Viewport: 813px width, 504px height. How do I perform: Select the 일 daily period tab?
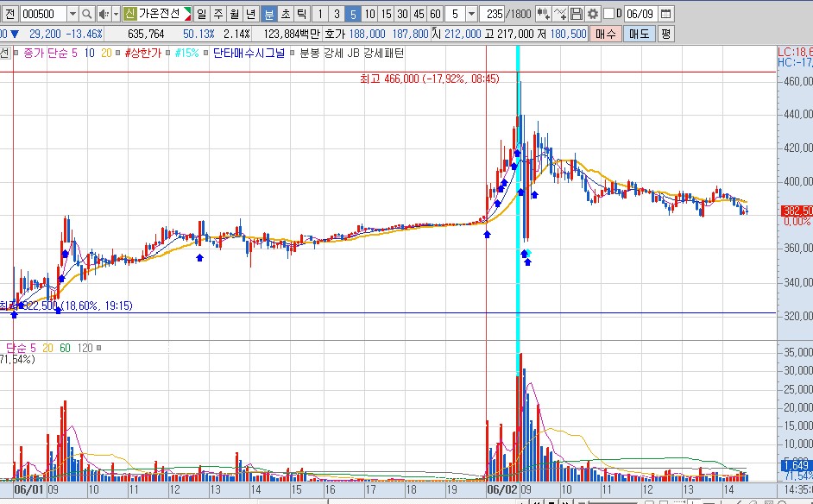coord(201,14)
